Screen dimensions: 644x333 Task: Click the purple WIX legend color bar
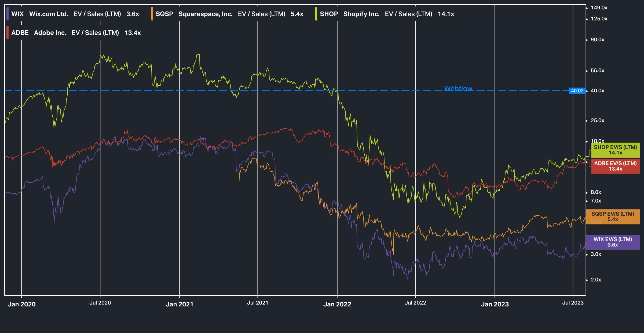(x=8, y=14)
